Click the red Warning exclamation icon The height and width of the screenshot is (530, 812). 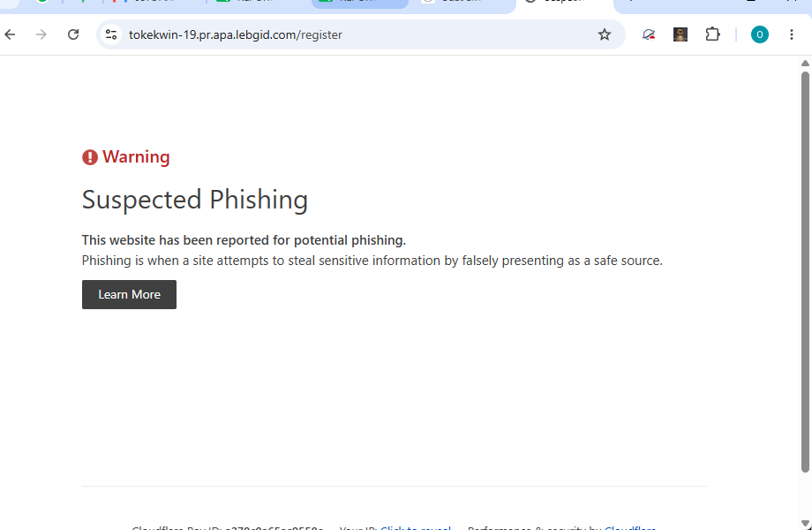point(90,157)
